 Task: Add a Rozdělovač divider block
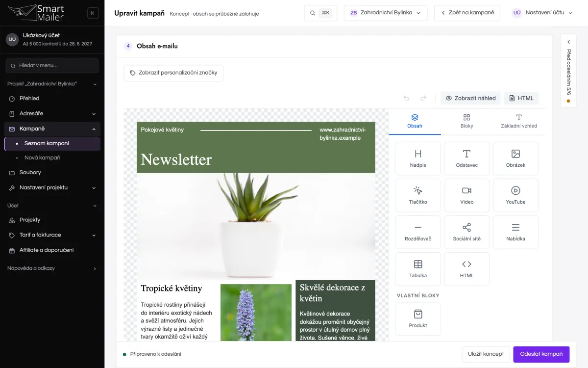point(418,232)
